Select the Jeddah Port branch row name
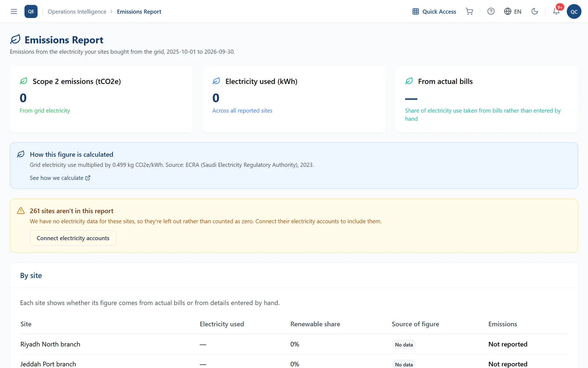The width and height of the screenshot is (588, 368). pos(48,364)
